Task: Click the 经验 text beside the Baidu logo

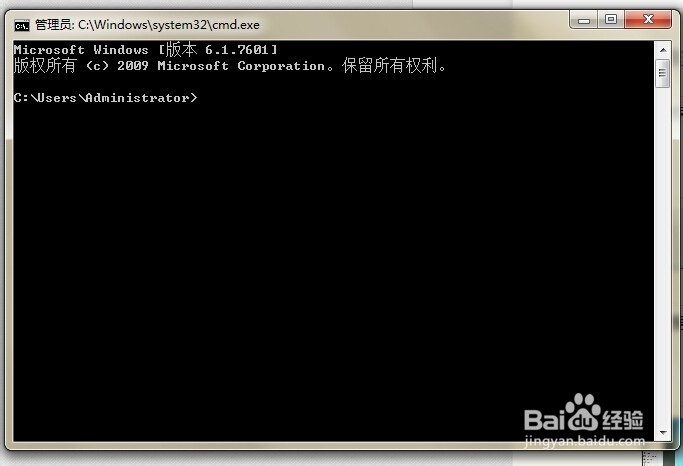Action: click(622, 420)
